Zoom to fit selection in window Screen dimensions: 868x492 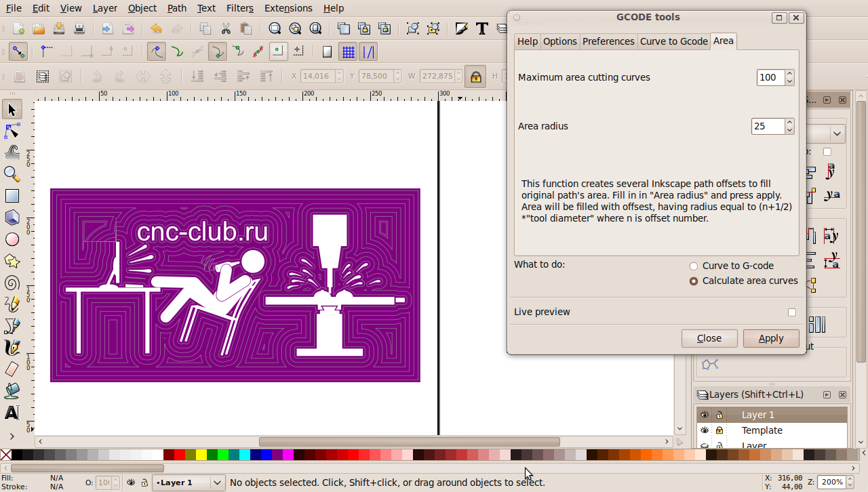[x=275, y=28]
